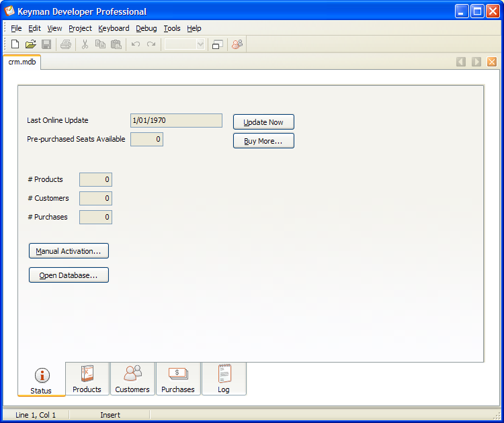Click the # Products count field

(x=95, y=179)
